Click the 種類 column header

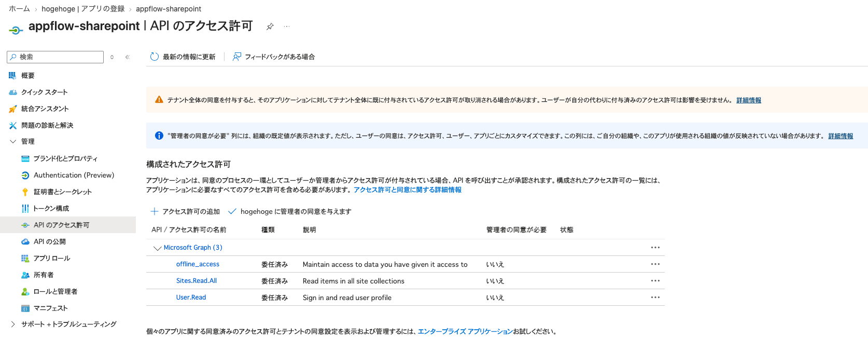pyautogui.click(x=268, y=229)
